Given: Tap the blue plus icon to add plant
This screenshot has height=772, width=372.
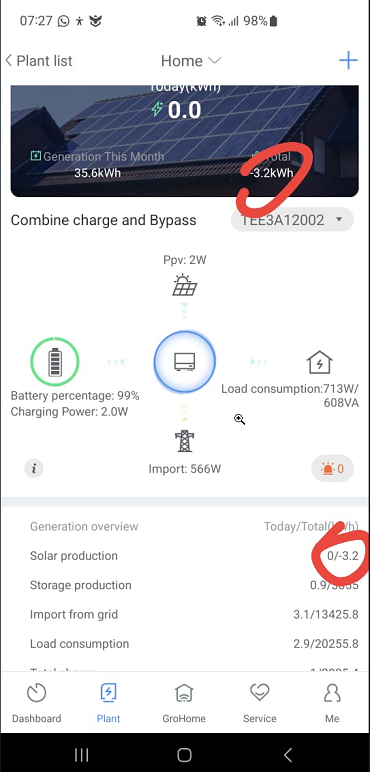Looking at the screenshot, I should (x=348, y=61).
